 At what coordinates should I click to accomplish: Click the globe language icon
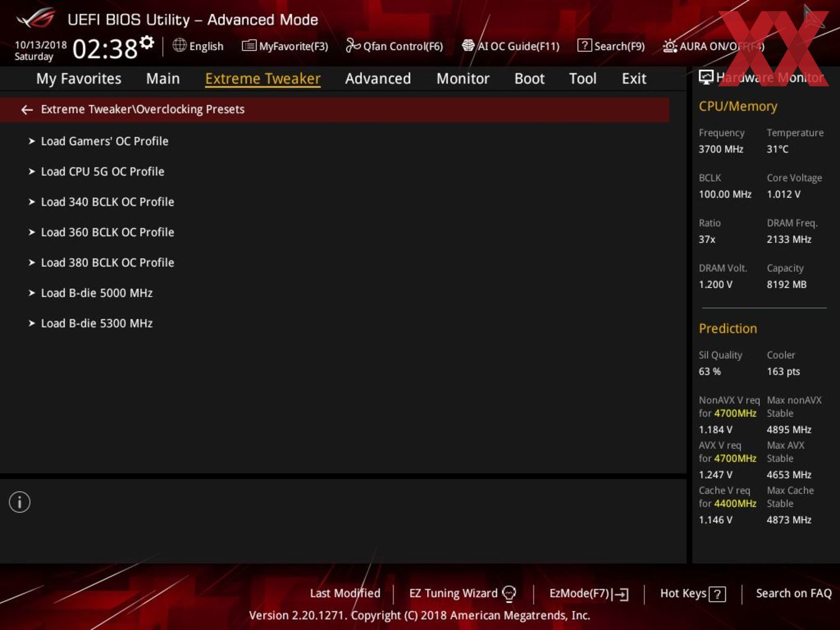[179, 45]
